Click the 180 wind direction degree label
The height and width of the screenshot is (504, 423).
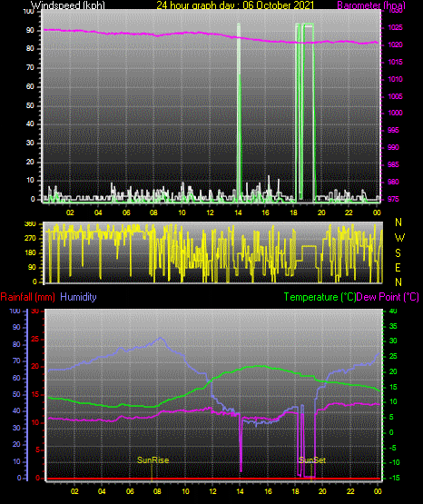coord(30,253)
